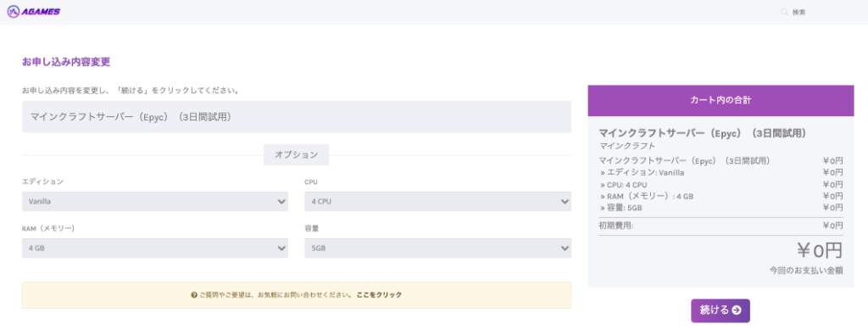Click the cart line » CPU: 4 CPU
This screenshot has height=335, width=868.
coord(623,185)
